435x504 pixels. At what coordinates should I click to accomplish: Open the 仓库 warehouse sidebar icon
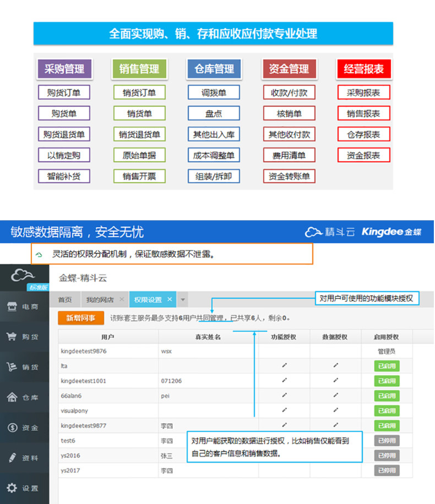[x=12, y=397]
